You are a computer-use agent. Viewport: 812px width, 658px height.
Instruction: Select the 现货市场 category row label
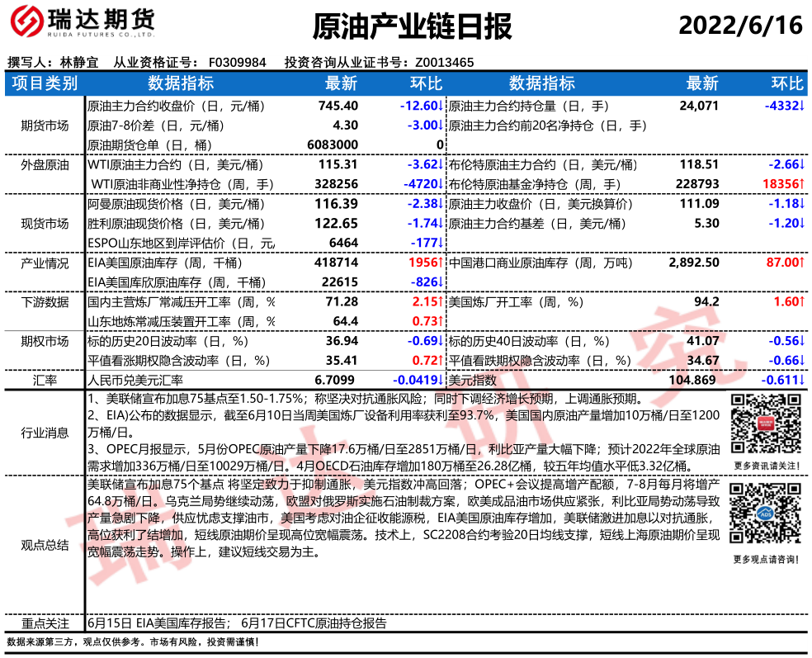tap(45, 224)
